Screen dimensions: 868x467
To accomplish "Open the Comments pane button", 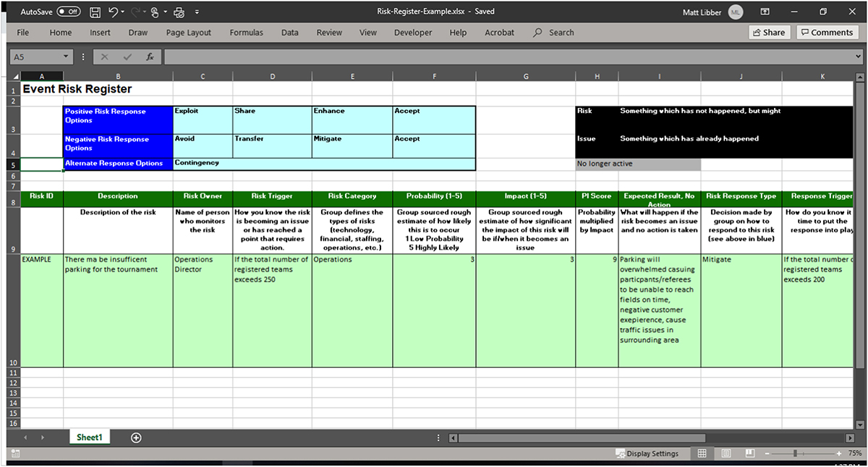I will point(827,33).
